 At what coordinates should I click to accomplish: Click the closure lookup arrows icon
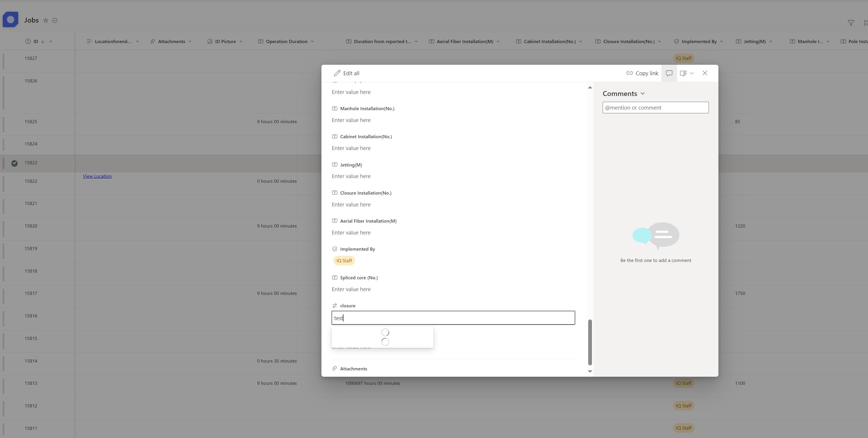point(334,306)
